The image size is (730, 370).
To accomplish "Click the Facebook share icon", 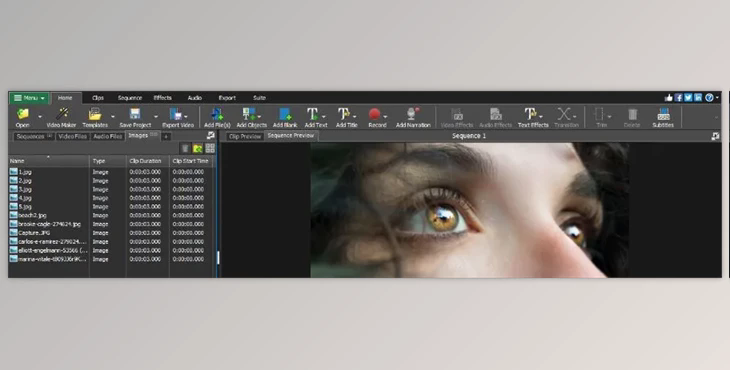I will pyautogui.click(x=679, y=98).
